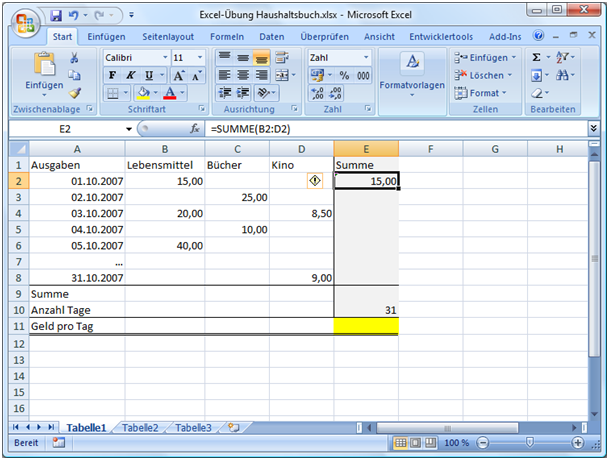Toggle italic formatting K
The height and width of the screenshot is (460, 609).
pos(131,75)
